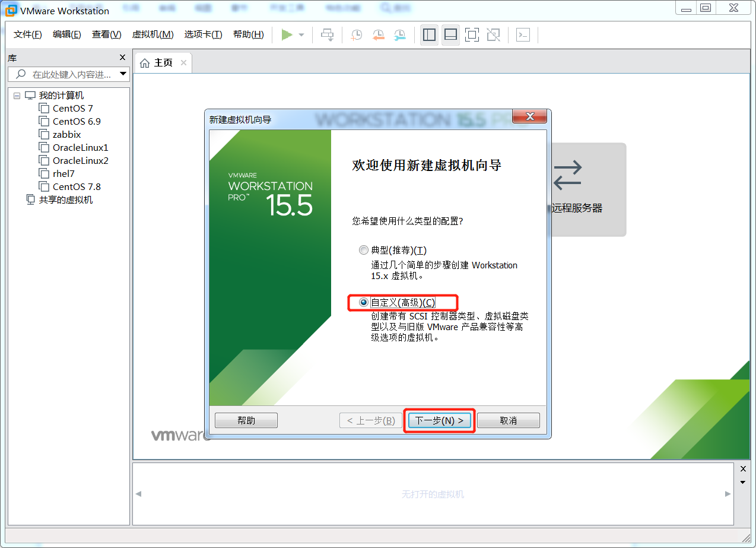
Task: Open the 帮助(H) menu
Action: pyautogui.click(x=249, y=34)
